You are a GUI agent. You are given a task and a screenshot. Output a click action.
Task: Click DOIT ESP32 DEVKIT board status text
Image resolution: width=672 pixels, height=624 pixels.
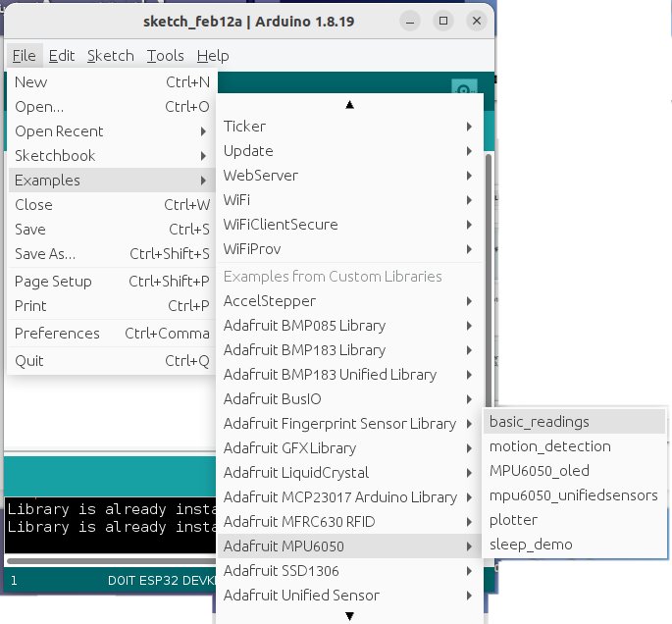[x=162, y=580]
